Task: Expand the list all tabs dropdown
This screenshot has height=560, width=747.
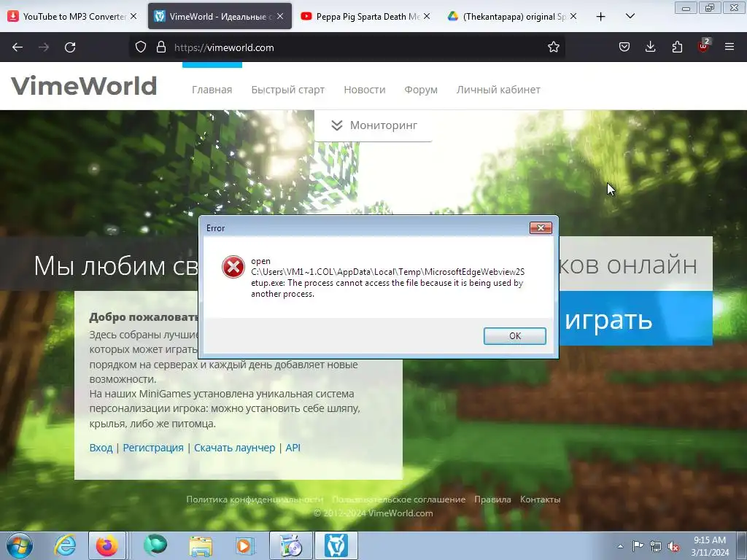Action: pos(630,16)
